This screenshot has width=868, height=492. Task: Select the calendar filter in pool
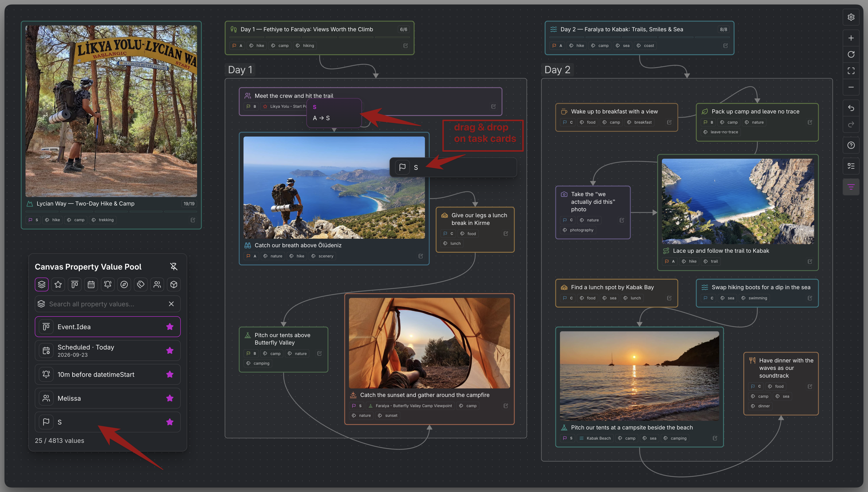pos(91,284)
